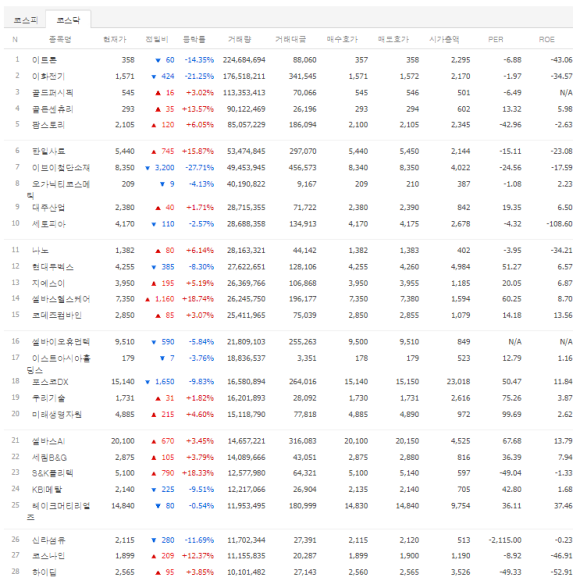Open stock 나노 in row 11
This screenshot has width=580, height=581.
click(40, 250)
